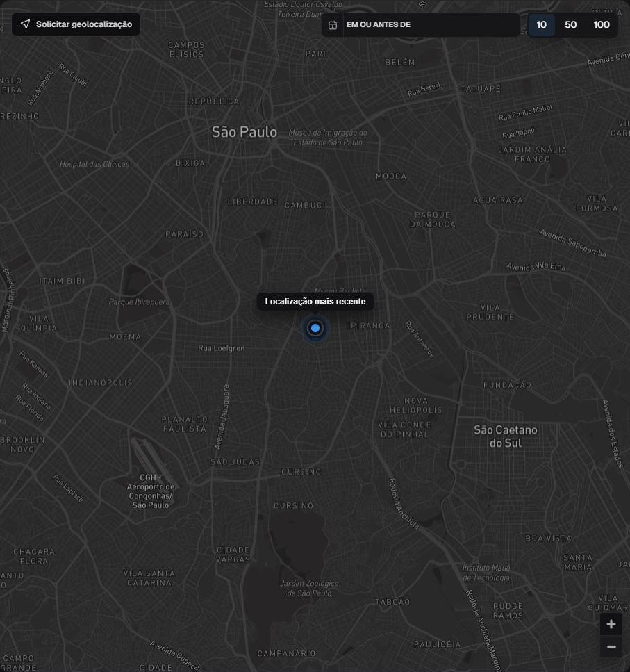
Task: Click the Avenida Sapopemba street label
Action: [572, 243]
